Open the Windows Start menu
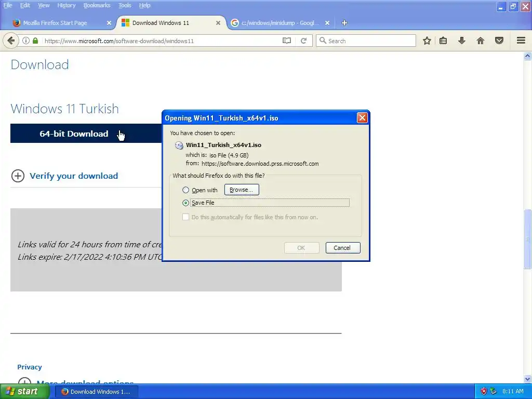532x399 pixels. point(24,391)
